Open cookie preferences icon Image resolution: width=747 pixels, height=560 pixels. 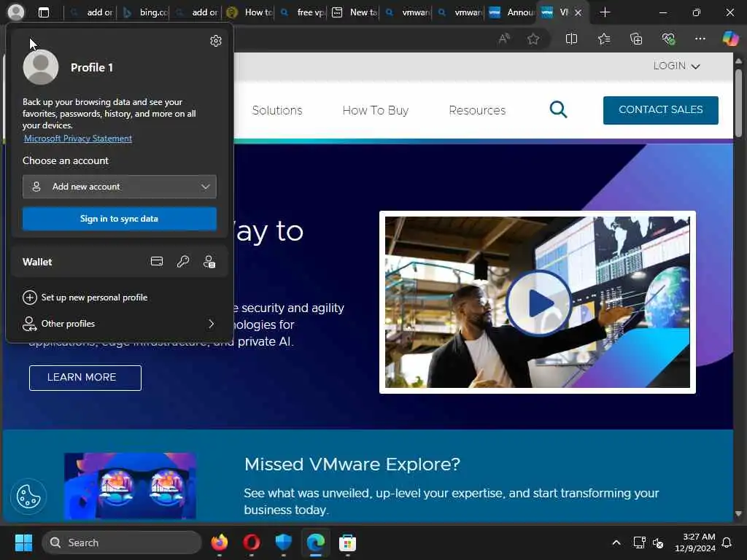point(28,497)
